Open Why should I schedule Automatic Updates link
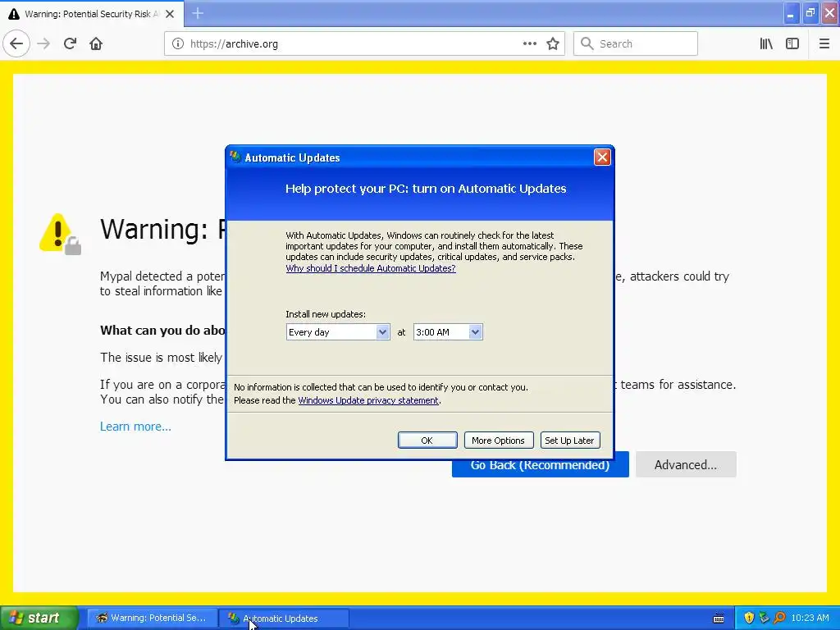This screenshot has width=840, height=630. pos(371,268)
